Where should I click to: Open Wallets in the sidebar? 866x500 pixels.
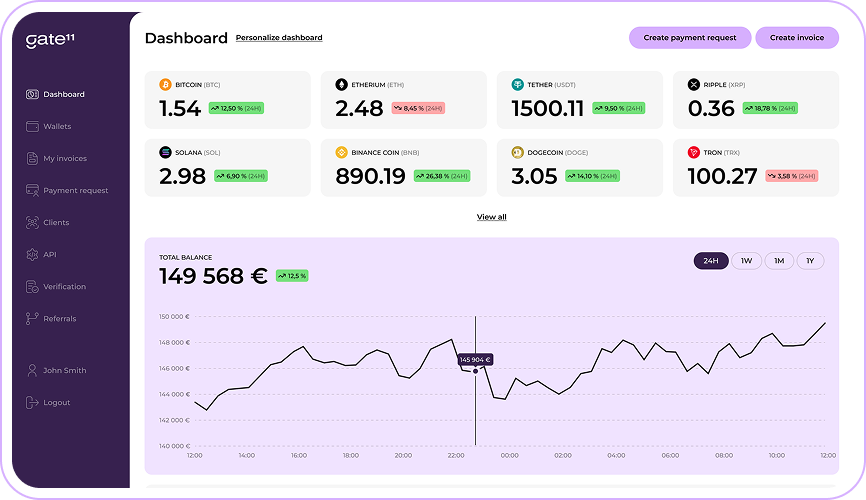pyautogui.click(x=57, y=126)
